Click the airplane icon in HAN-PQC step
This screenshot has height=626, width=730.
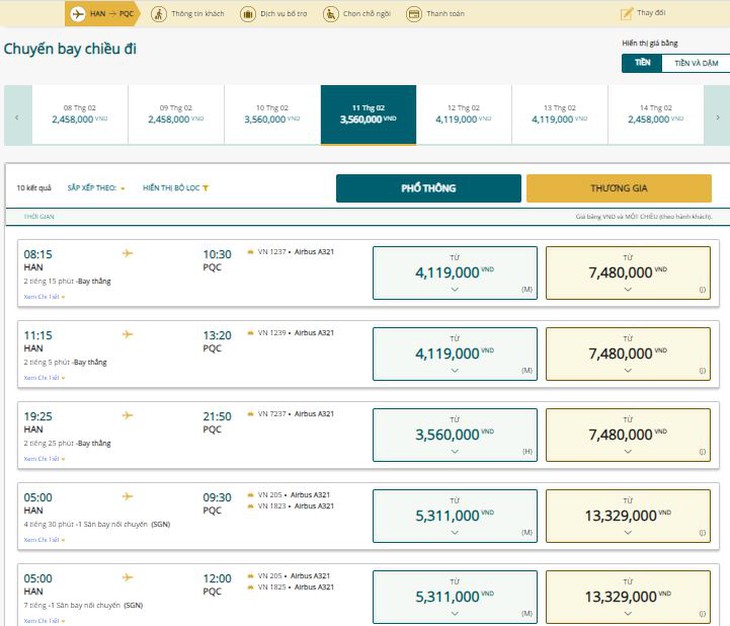coord(77,14)
